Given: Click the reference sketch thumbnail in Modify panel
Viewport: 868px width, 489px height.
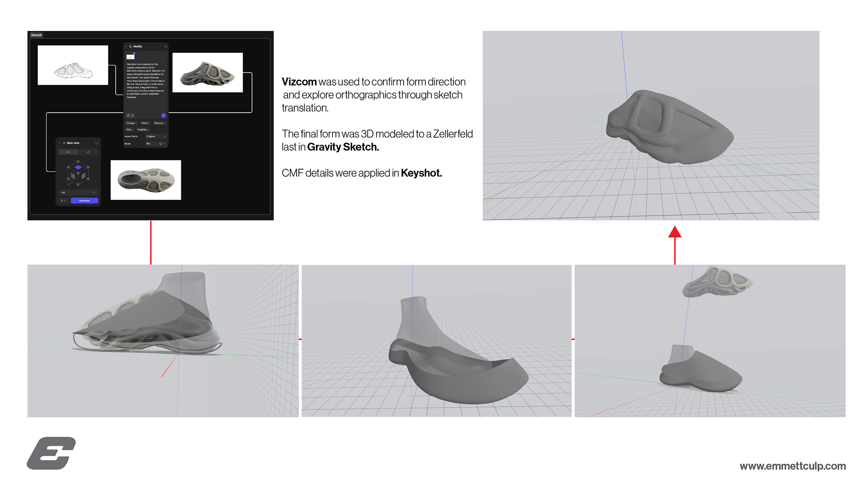Looking at the screenshot, I should [x=131, y=57].
